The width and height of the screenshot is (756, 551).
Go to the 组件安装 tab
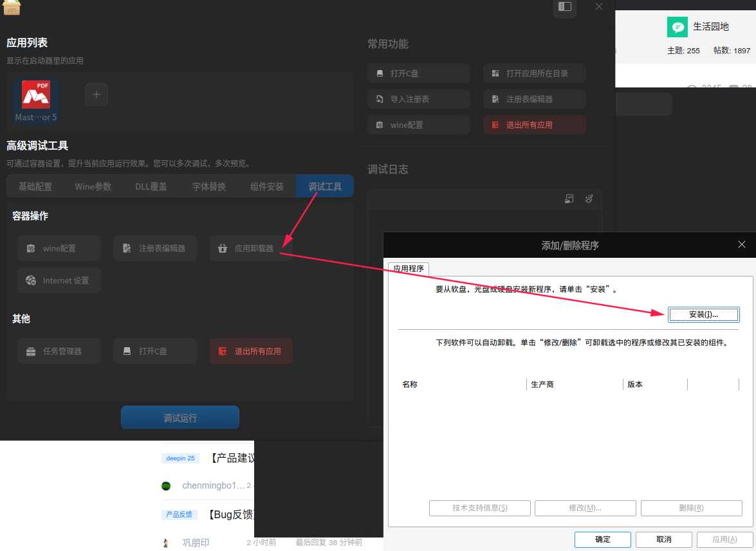266,186
